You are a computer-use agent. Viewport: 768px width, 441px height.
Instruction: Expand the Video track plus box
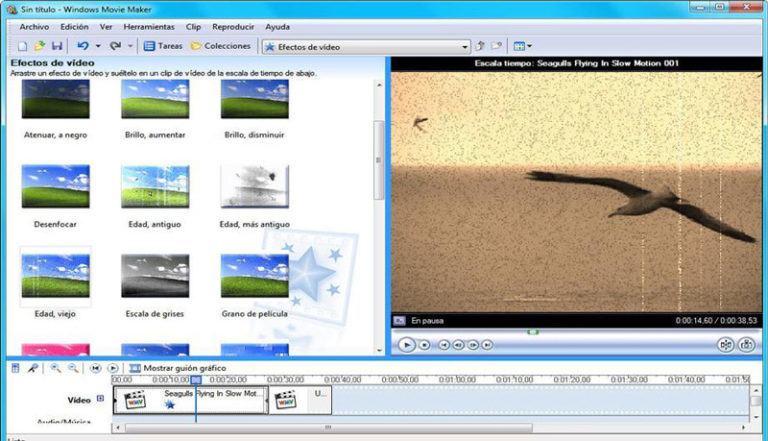(100, 398)
